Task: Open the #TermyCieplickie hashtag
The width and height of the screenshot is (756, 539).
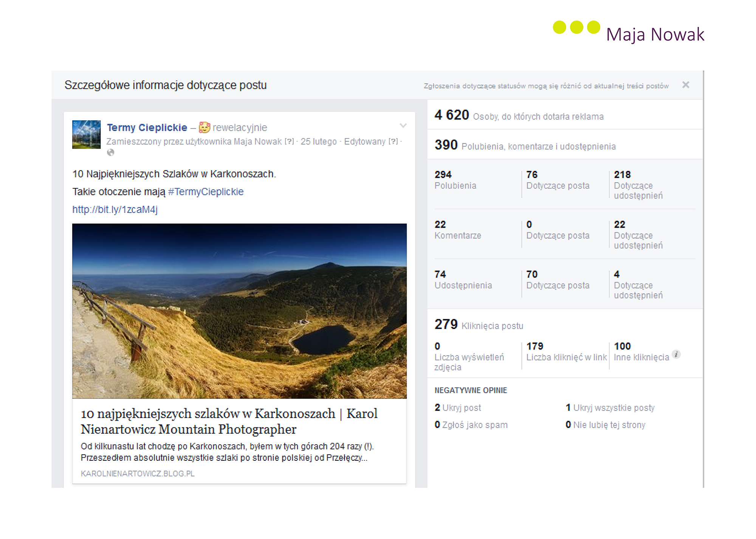Action: click(206, 192)
